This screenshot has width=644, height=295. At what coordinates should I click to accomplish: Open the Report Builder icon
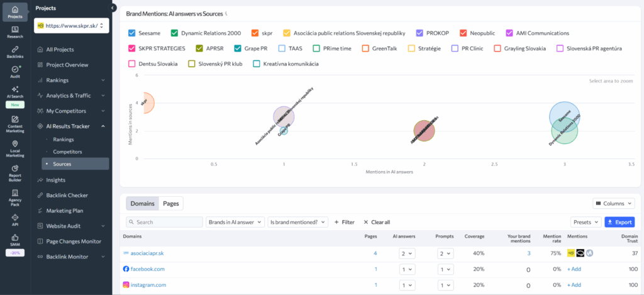pyautogui.click(x=15, y=168)
